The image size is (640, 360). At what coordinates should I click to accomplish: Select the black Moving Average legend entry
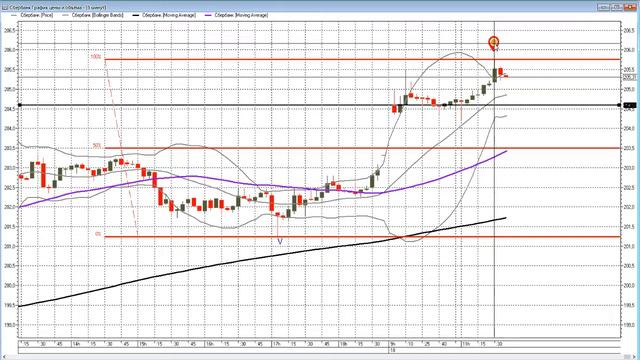click(x=164, y=15)
